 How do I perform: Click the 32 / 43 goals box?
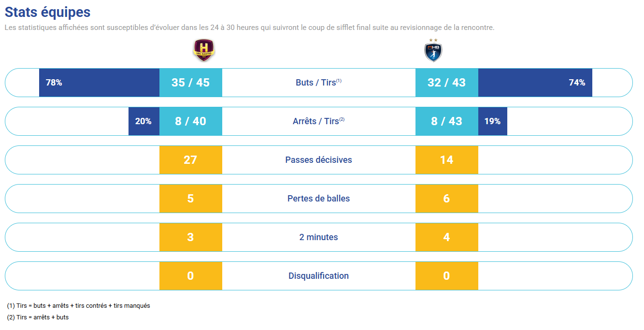pyautogui.click(x=446, y=83)
